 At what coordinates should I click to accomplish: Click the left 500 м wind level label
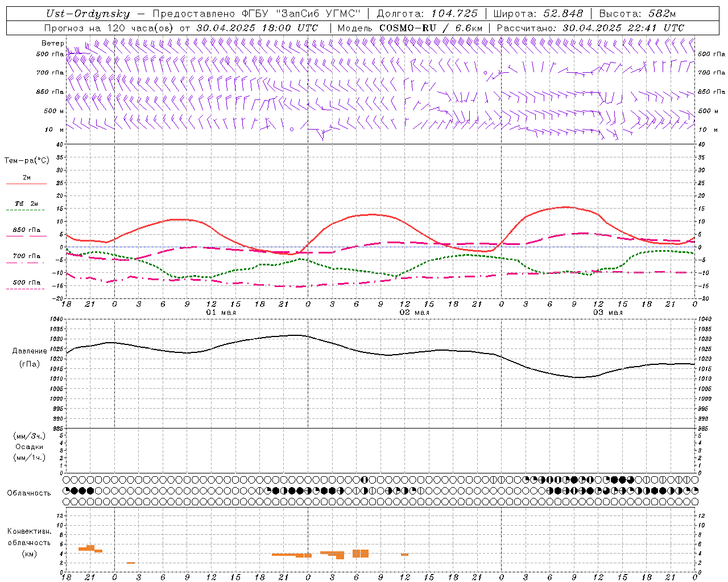(54, 111)
